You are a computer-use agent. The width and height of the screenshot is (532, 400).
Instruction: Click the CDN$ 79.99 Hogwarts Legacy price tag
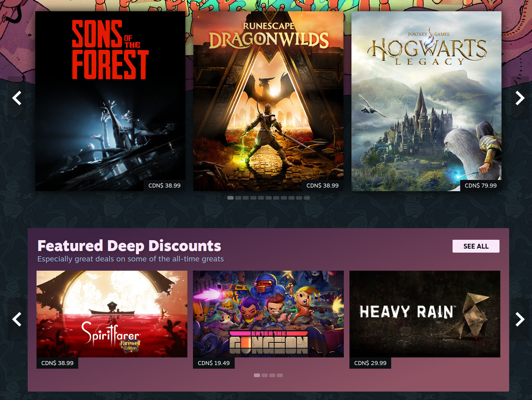click(x=481, y=186)
